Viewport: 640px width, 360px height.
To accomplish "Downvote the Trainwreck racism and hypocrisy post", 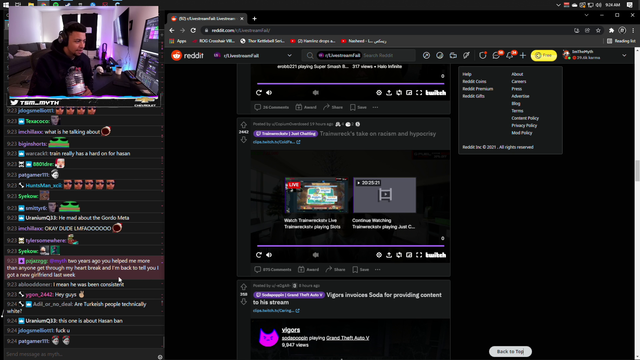I will click(x=244, y=140).
